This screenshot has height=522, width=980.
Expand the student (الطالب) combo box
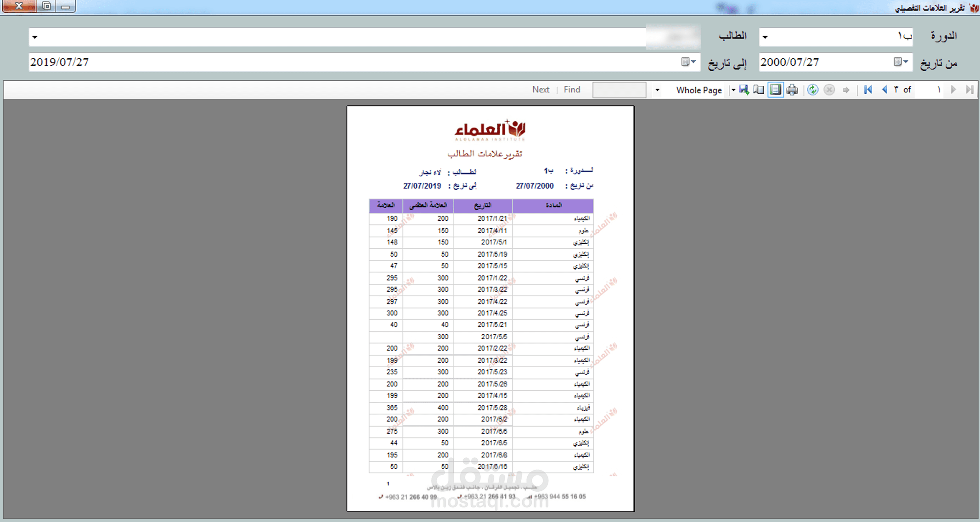pos(35,37)
